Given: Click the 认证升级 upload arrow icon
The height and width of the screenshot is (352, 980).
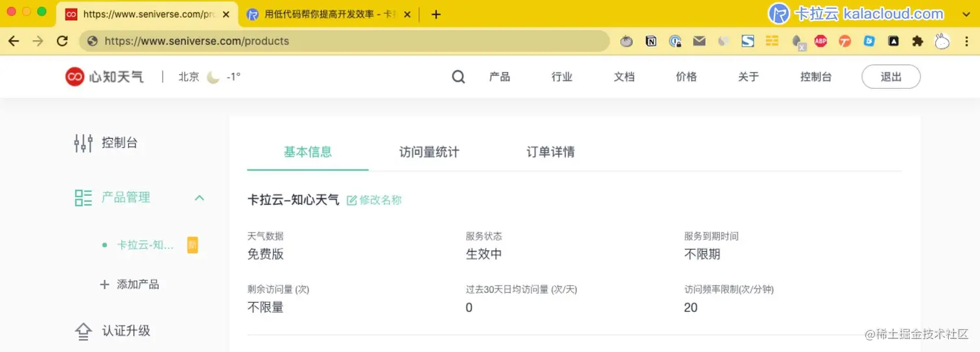Looking at the screenshot, I should click(83, 331).
